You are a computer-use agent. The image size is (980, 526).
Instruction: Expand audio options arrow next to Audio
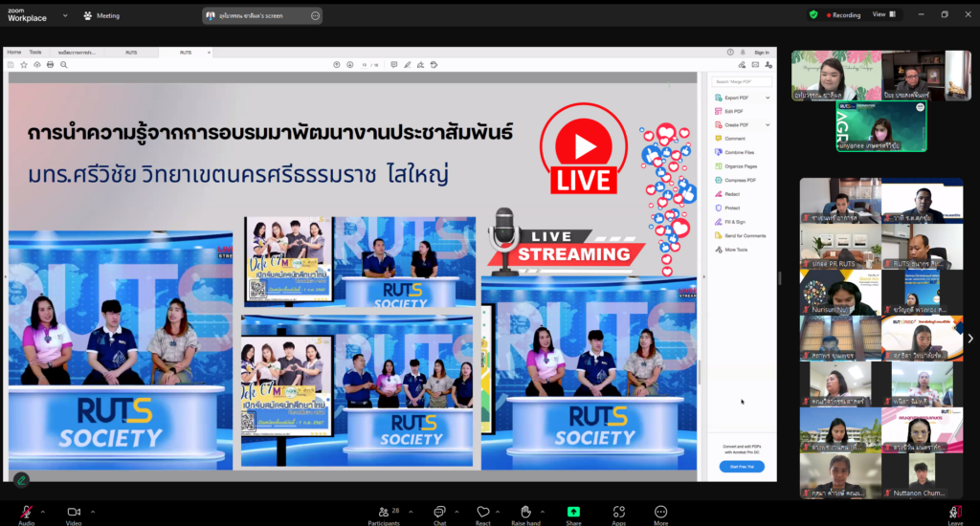(42, 512)
